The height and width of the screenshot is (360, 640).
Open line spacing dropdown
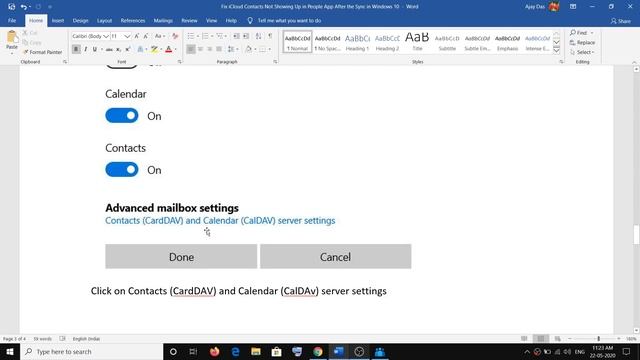click(x=233, y=49)
